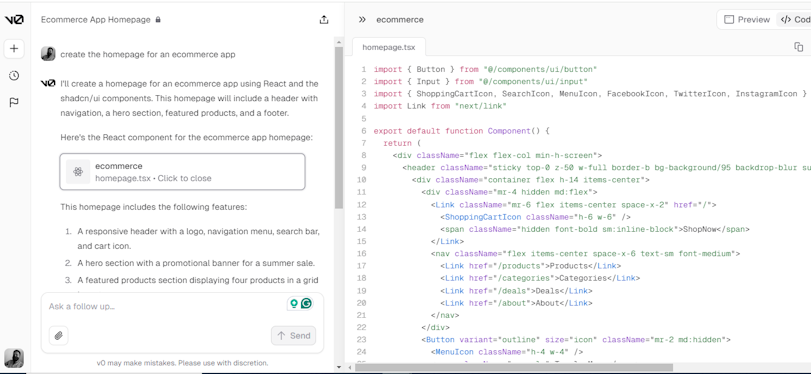This screenshot has width=811, height=374.
Task: Click the lightbulb suggestion icon in the input
Action: coord(294,304)
